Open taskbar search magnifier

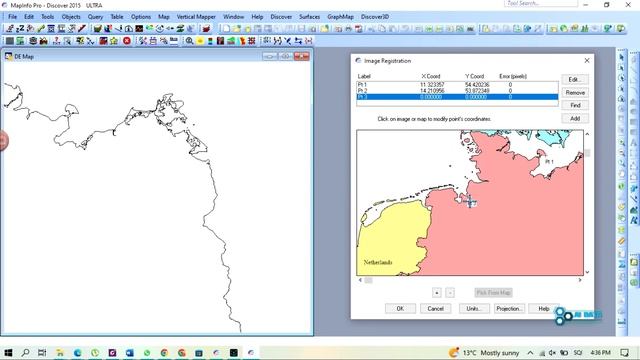tap(25, 353)
